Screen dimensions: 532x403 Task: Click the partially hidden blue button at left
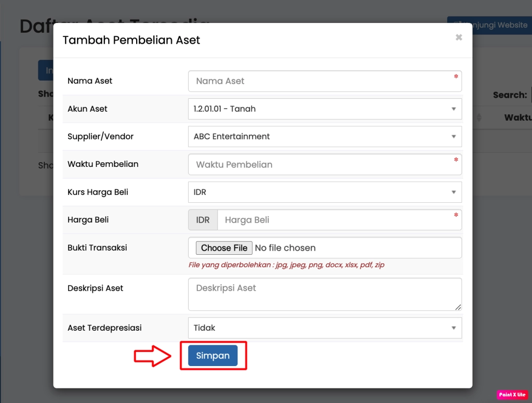point(46,71)
